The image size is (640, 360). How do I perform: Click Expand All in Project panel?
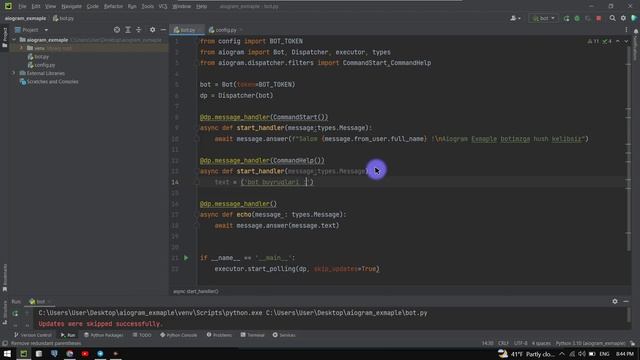tap(128, 30)
